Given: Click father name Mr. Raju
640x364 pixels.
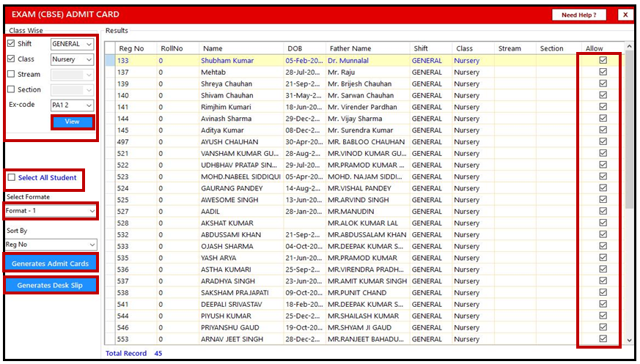Looking at the screenshot, I should (x=341, y=73).
